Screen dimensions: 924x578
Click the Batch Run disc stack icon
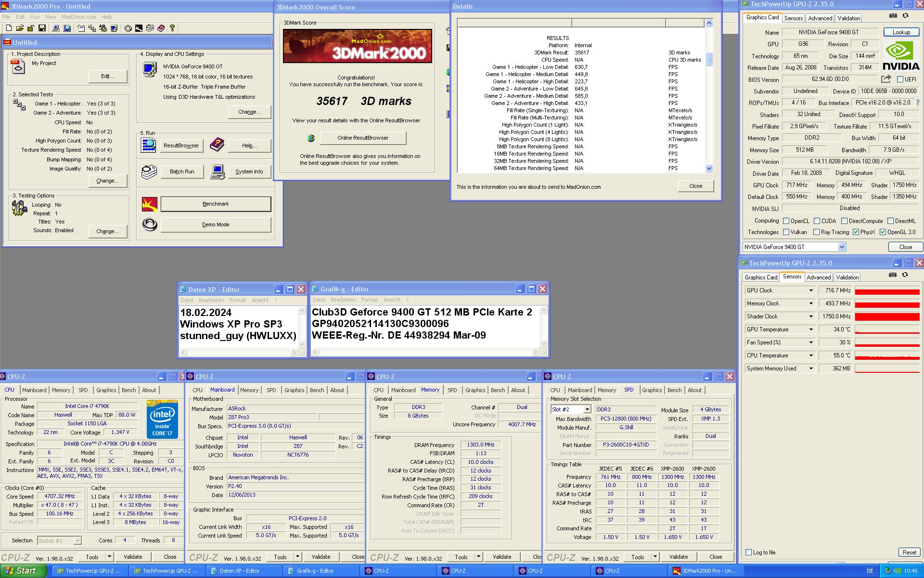tap(149, 171)
